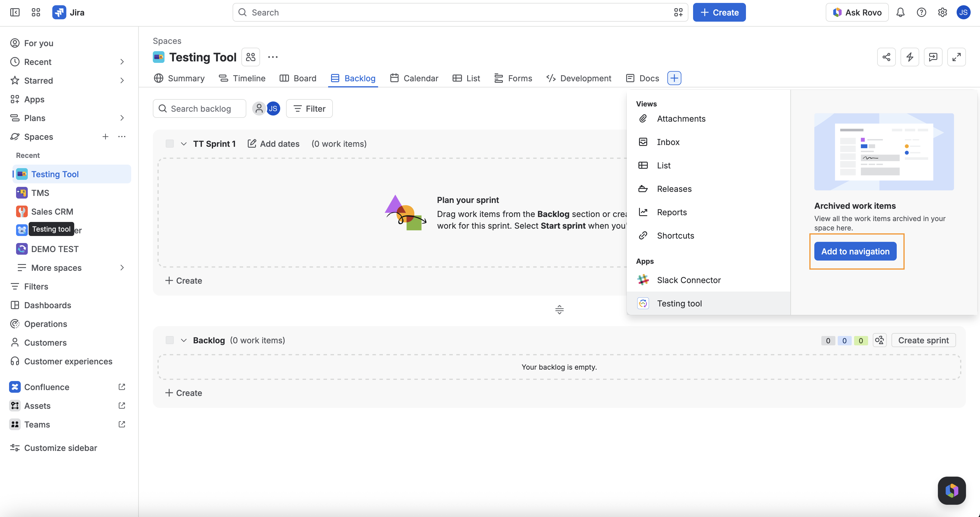Collapse the TT Sprint 1 section chevron
The height and width of the screenshot is (517, 980).
point(184,144)
